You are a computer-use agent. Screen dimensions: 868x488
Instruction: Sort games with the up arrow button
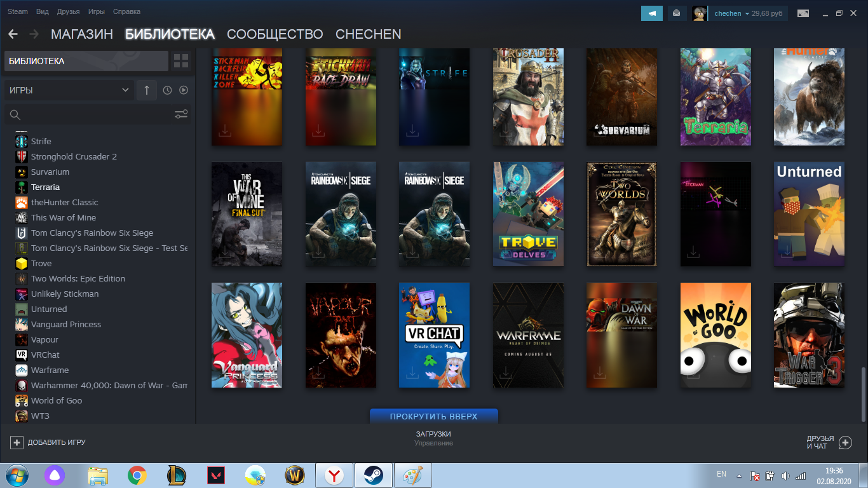tap(146, 90)
